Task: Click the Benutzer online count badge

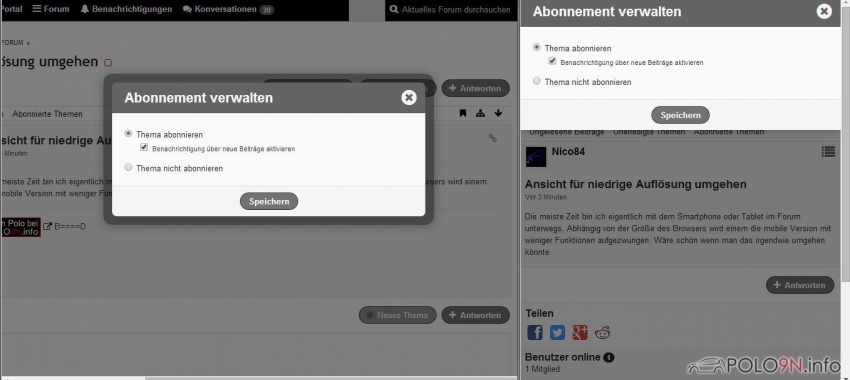Action: pyautogui.click(x=609, y=358)
